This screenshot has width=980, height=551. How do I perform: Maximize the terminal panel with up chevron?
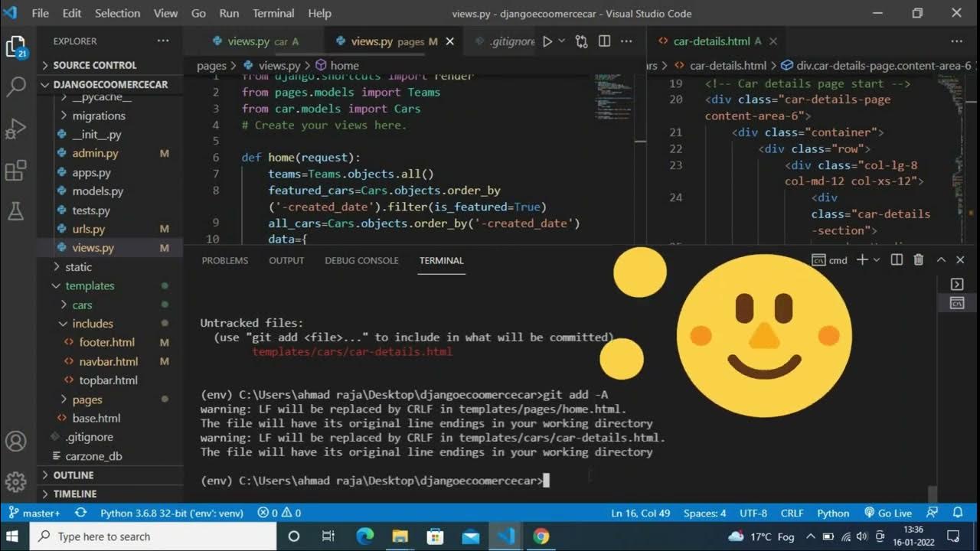pyautogui.click(x=941, y=260)
